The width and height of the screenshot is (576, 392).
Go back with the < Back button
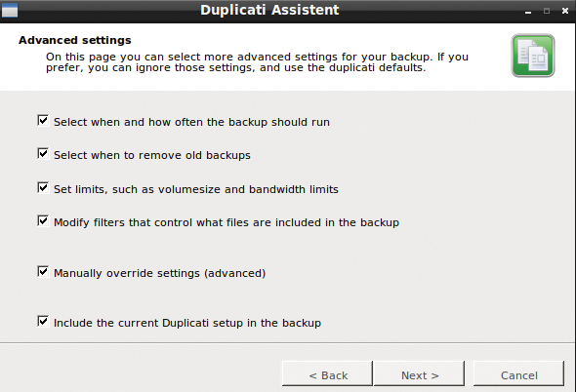pyautogui.click(x=327, y=373)
